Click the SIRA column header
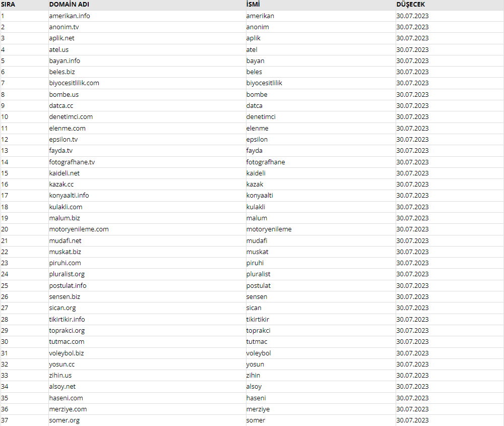Image resolution: width=504 pixels, height=426 pixels. point(8,5)
